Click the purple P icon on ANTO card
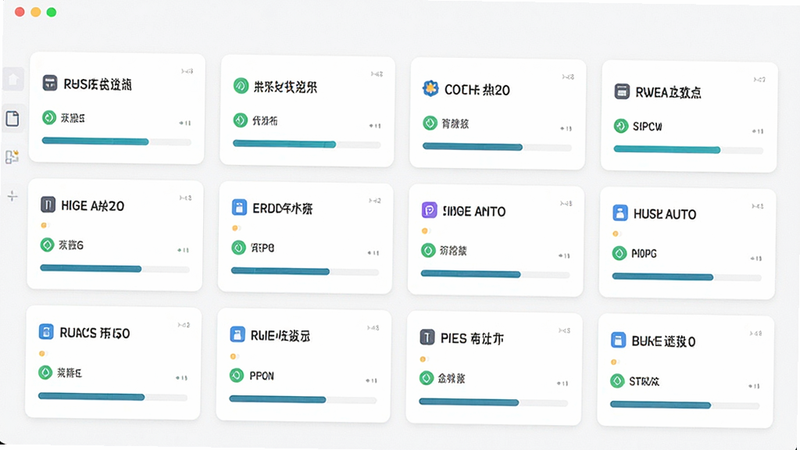Image resolution: width=800 pixels, height=450 pixels. tap(429, 210)
